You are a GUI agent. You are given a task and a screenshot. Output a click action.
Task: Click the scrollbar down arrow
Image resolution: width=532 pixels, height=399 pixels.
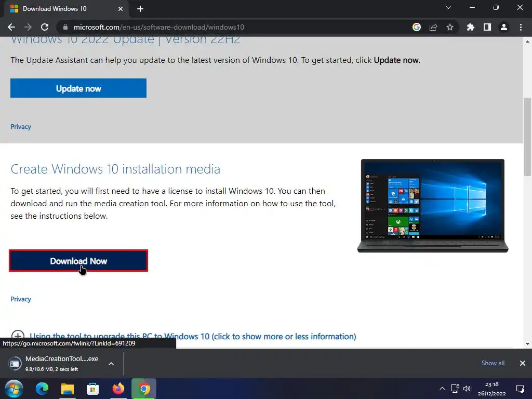(x=527, y=344)
